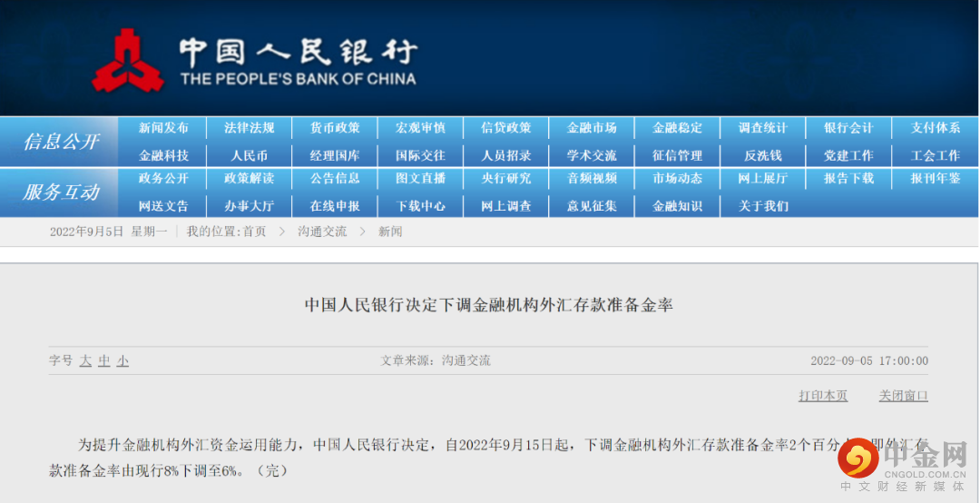Go to 关于我们 page

pos(762,206)
